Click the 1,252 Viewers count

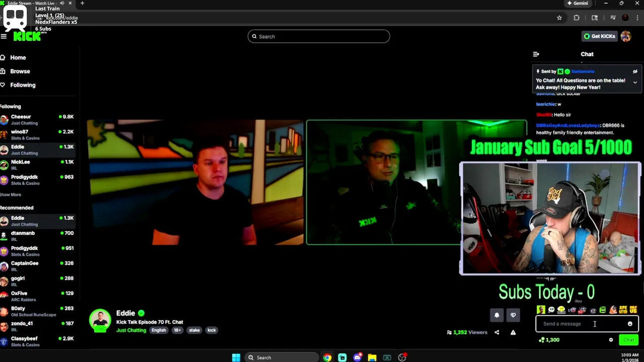(467, 332)
